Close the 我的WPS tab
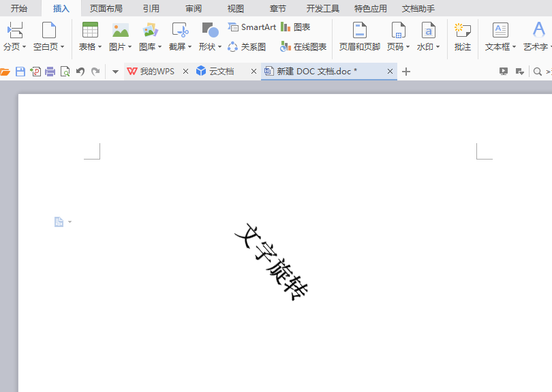Screen dimensions: 552x392 (x=185, y=72)
